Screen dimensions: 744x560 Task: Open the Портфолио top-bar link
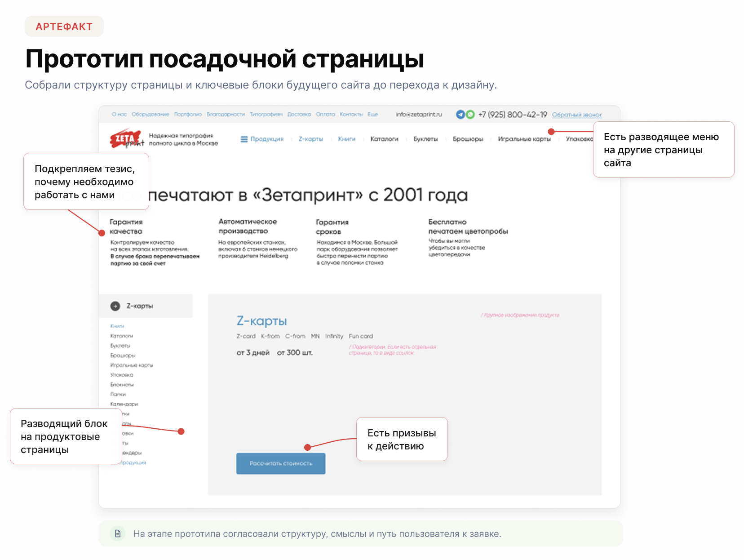pyautogui.click(x=188, y=115)
